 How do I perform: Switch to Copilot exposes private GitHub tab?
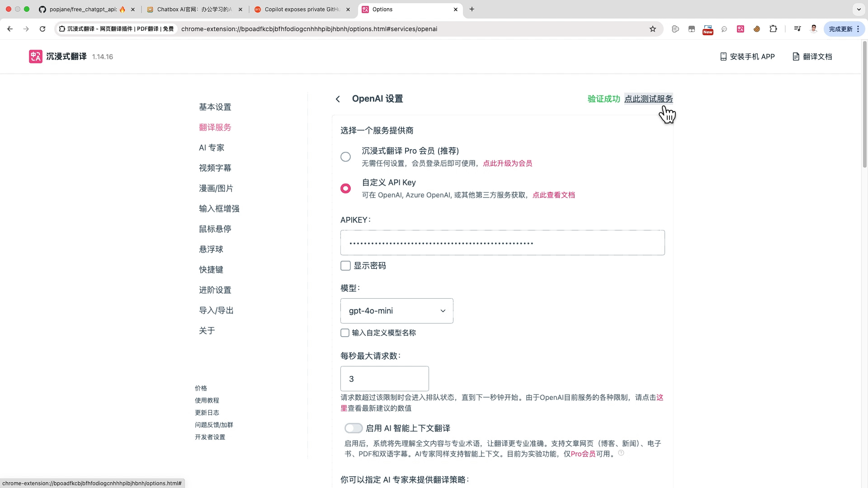(x=302, y=9)
